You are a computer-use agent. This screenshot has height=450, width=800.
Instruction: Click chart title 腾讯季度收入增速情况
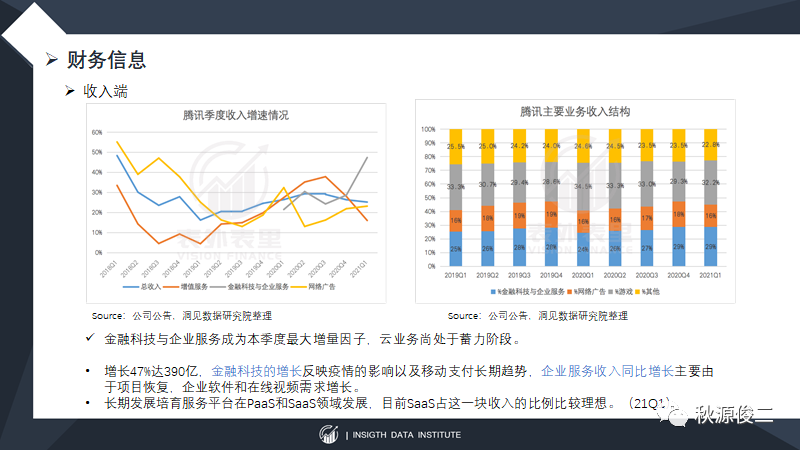click(x=236, y=115)
